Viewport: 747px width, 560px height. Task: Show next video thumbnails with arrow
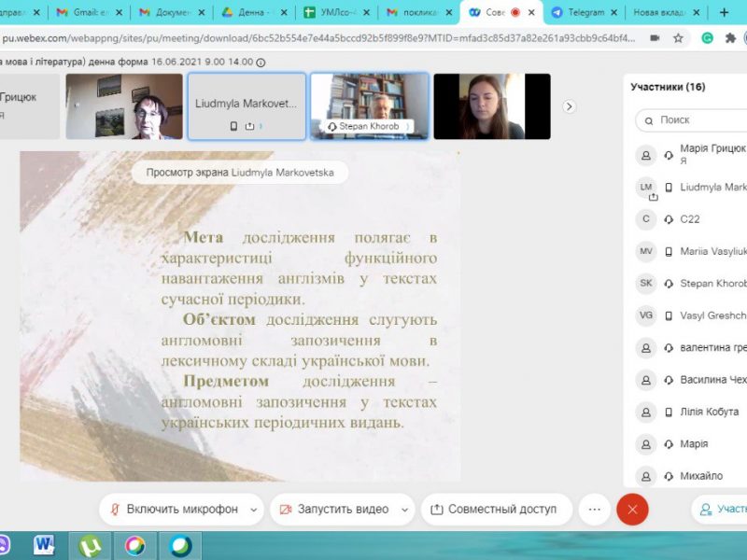click(570, 106)
